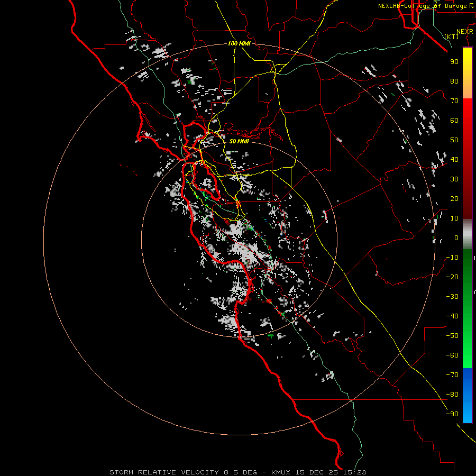Click the green segment of the velocity scale

(x=467, y=309)
